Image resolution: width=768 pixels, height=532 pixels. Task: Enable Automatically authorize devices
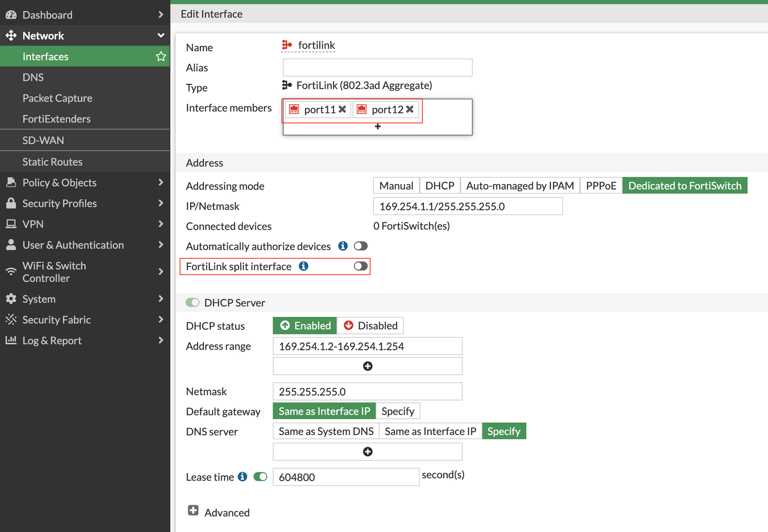(x=360, y=246)
